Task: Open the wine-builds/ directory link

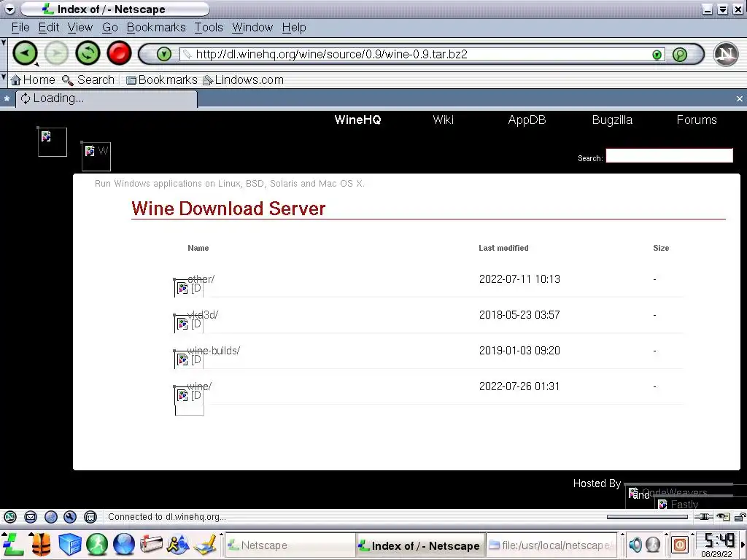Action: click(214, 351)
